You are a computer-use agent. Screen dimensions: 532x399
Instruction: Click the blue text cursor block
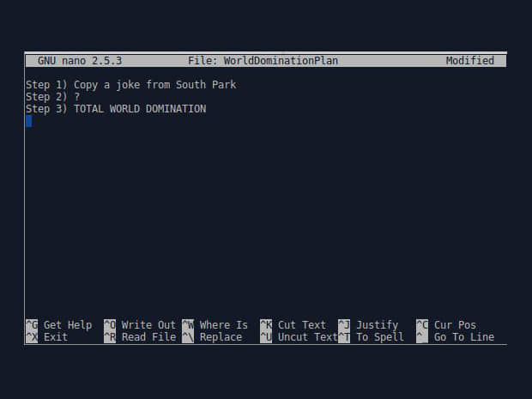[x=29, y=121]
